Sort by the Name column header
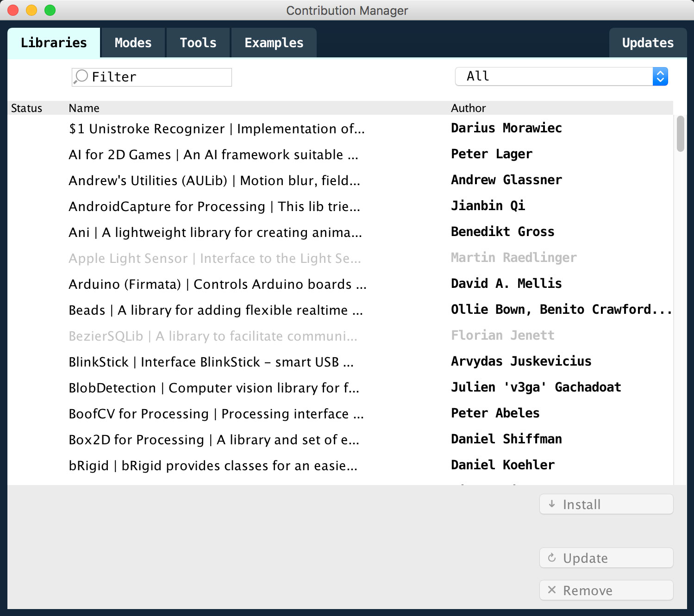This screenshot has width=694, height=616. (84, 108)
